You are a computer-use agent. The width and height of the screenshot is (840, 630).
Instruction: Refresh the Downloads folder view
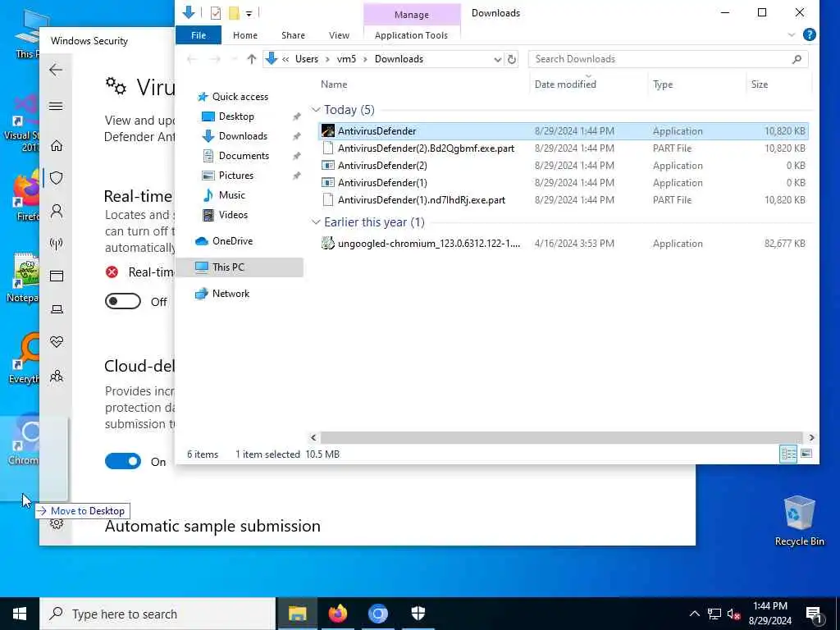click(x=512, y=59)
